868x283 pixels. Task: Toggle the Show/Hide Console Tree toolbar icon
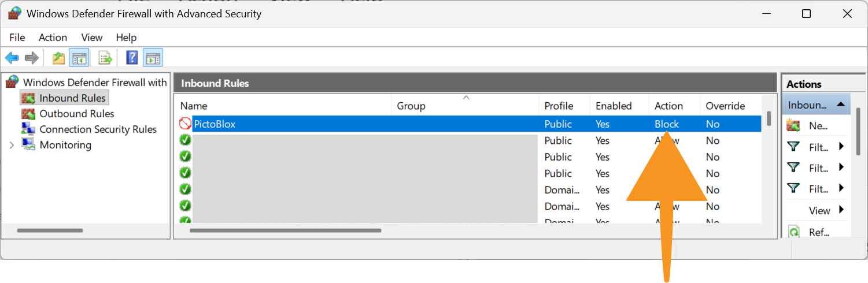(x=79, y=58)
